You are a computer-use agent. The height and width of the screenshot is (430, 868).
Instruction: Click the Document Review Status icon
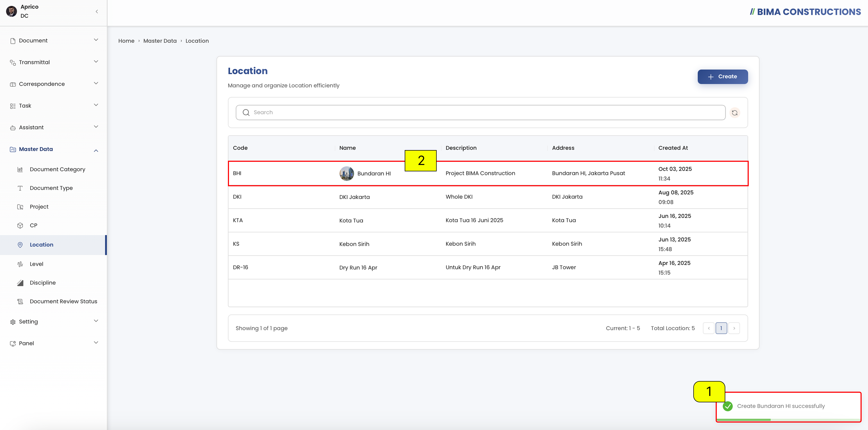tap(20, 301)
